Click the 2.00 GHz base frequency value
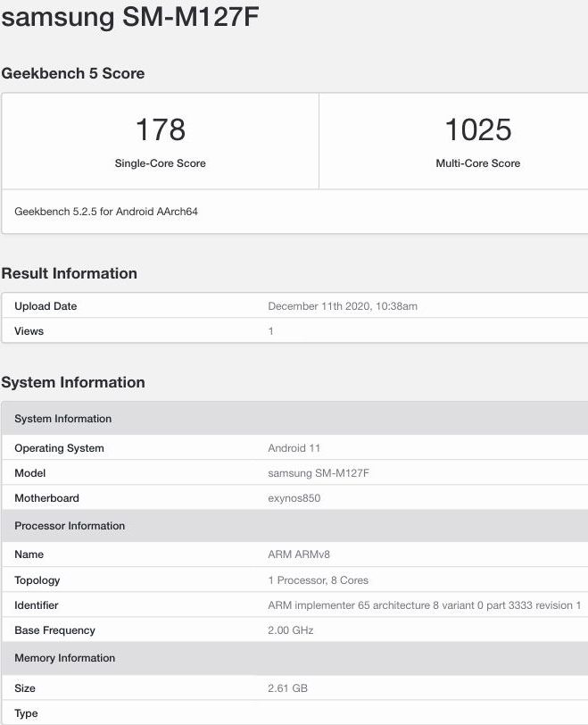Screen dimensions: 588x725 coord(291,630)
